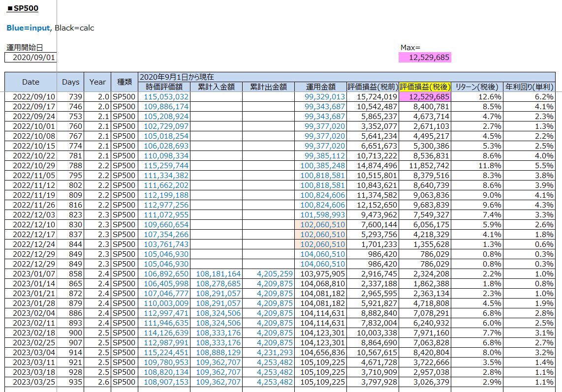Select the Blue=input legend text
The width and height of the screenshot is (562, 392).
28,28
